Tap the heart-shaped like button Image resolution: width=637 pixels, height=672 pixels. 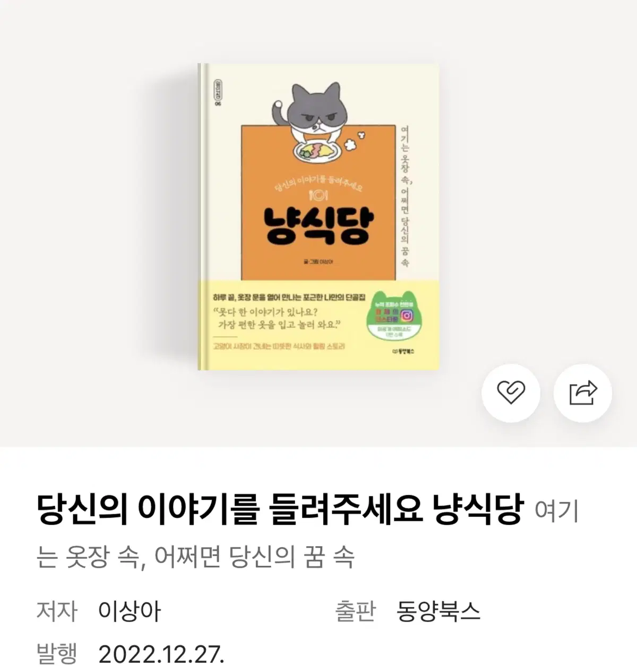coord(511,393)
